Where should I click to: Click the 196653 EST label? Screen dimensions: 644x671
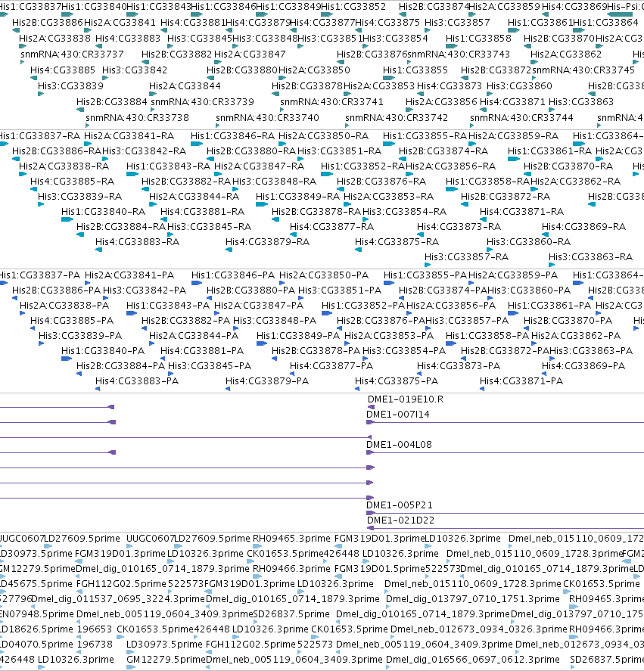click(x=94, y=629)
